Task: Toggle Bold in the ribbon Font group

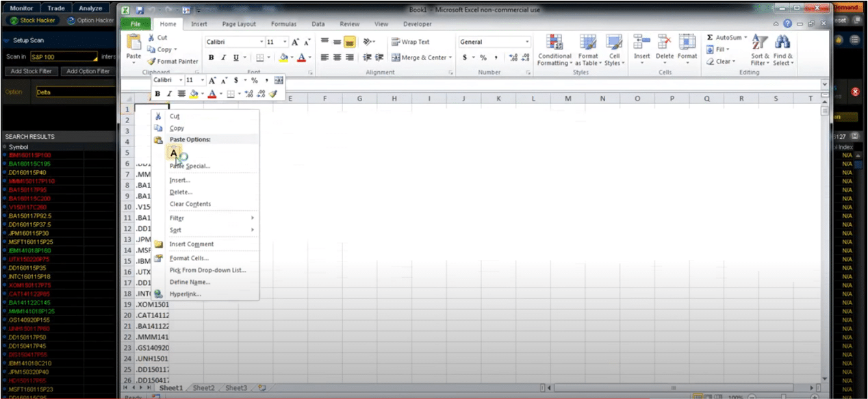Action: (212, 57)
